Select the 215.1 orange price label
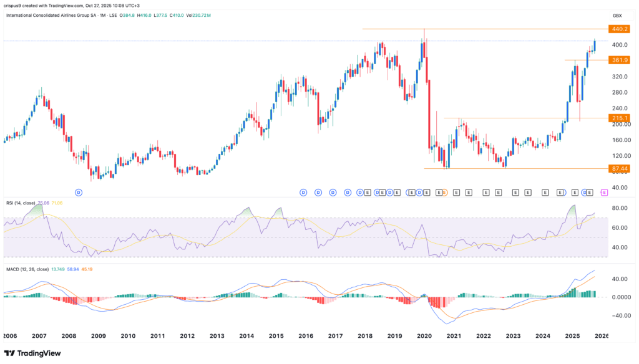 (619, 118)
